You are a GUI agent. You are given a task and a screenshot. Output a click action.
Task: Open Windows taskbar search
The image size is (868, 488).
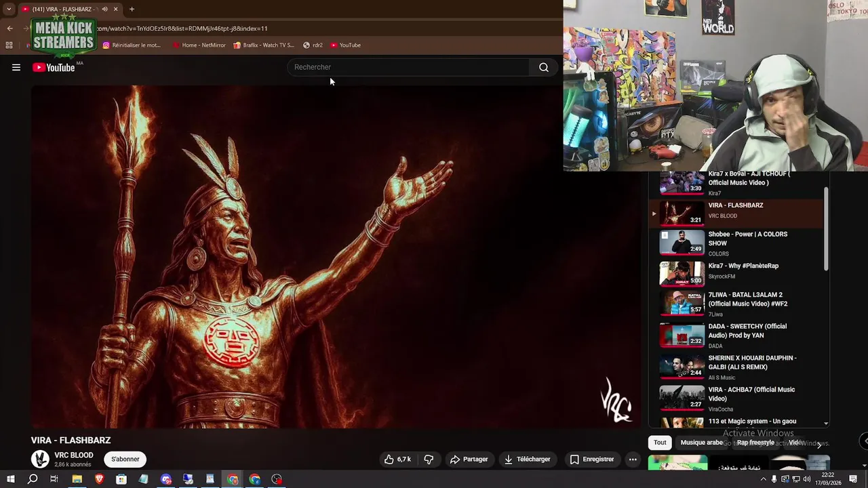pos(32,479)
